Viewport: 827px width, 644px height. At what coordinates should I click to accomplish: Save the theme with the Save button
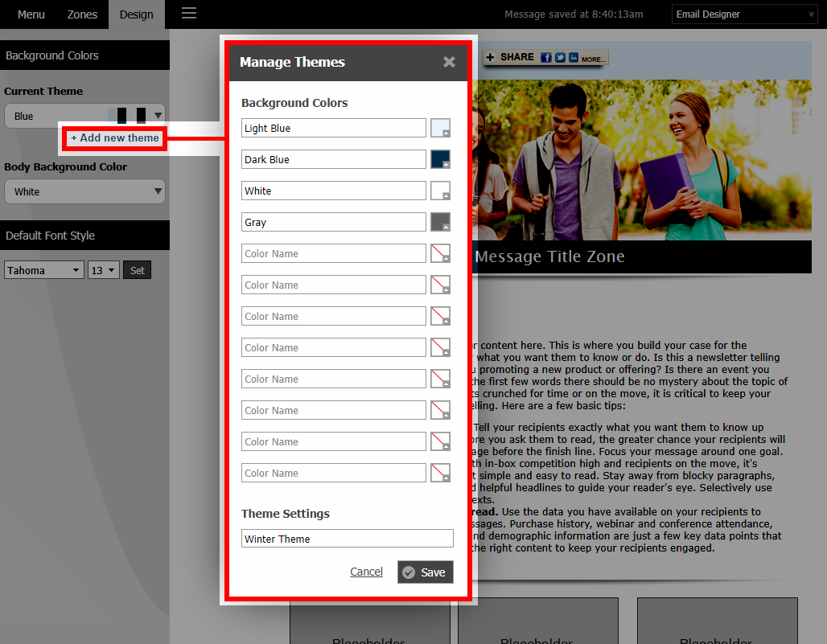click(x=425, y=572)
